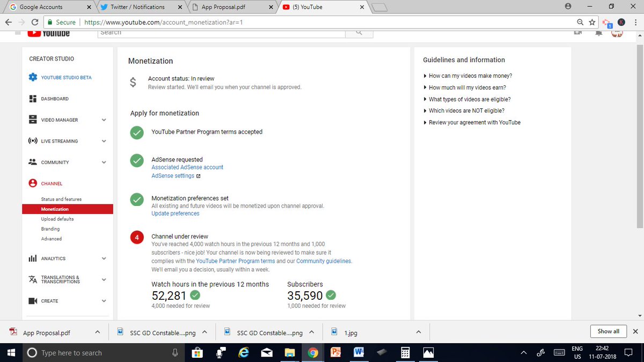
Task: Go back to the previous page
Action: pyautogui.click(x=9, y=23)
